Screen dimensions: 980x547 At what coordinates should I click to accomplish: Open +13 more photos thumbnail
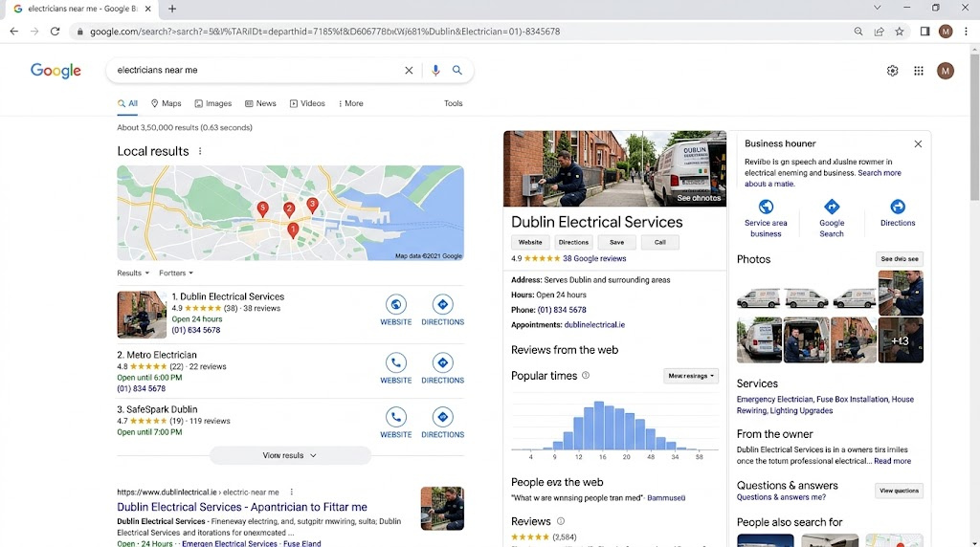pos(901,340)
